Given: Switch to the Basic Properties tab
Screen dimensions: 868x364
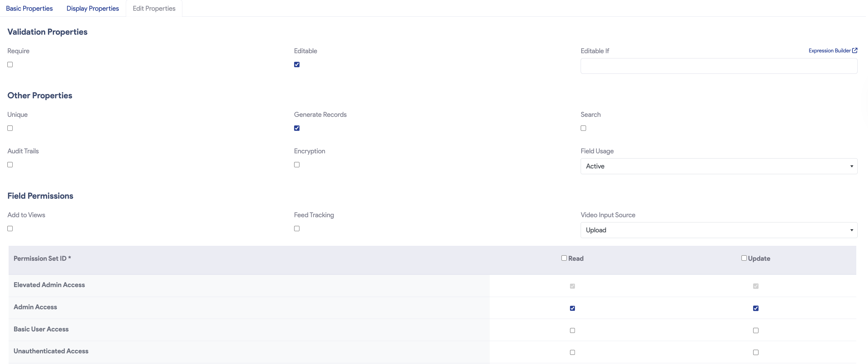Looking at the screenshot, I should pyautogui.click(x=29, y=8).
